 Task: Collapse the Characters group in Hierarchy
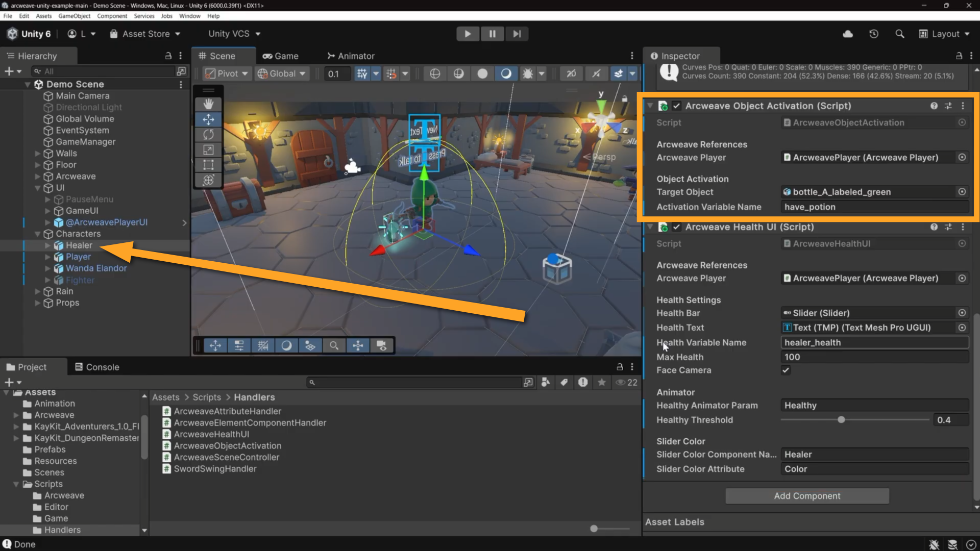(x=37, y=234)
